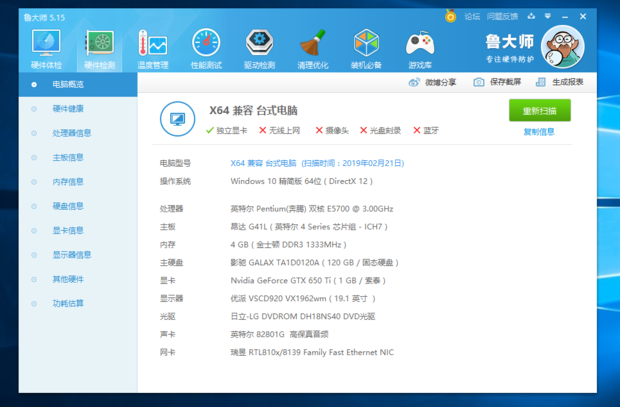Click the 无线上网 status indicator
This screenshot has width=620, height=407.
pos(280,131)
